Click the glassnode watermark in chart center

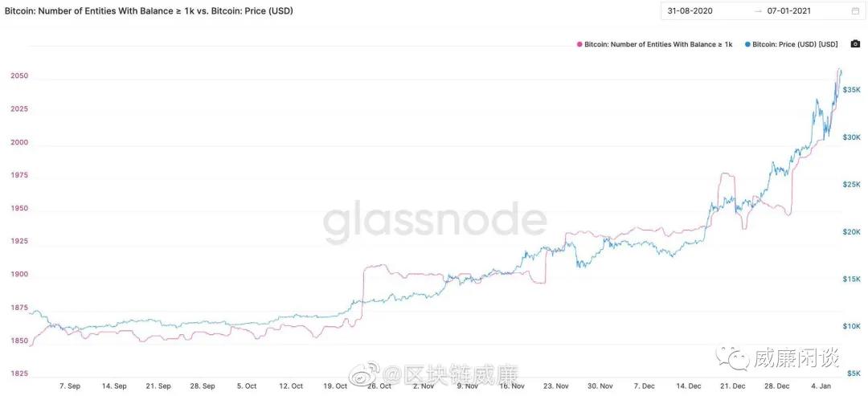pos(435,220)
